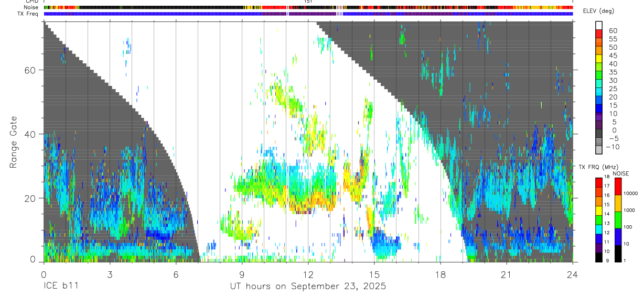Click the '10000' label on NOISE colorbar
Image resolution: width=644 pixels, height=297 pixels.
pyautogui.click(x=630, y=193)
